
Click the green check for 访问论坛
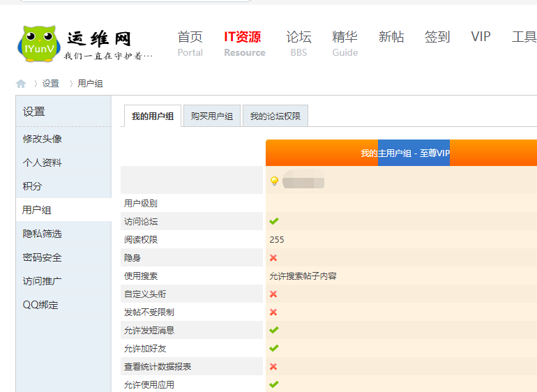coord(274,221)
